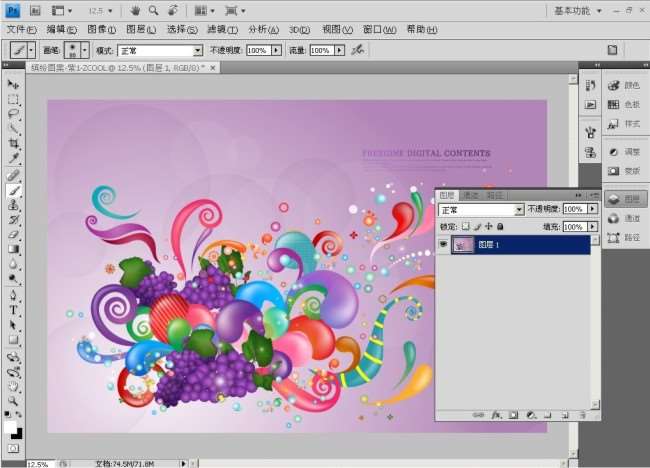Expand the layer opacity slider arrow
The image size is (650, 468).
click(x=592, y=210)
